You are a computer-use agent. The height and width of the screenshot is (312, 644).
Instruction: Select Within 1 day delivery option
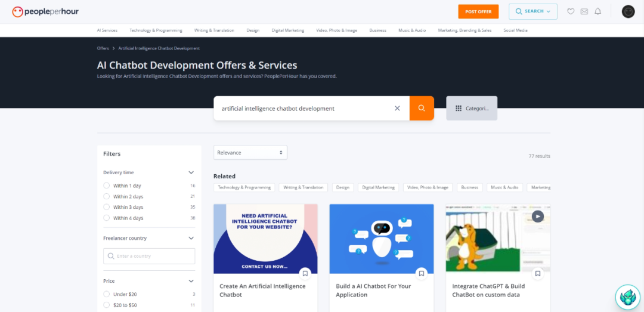107,186
